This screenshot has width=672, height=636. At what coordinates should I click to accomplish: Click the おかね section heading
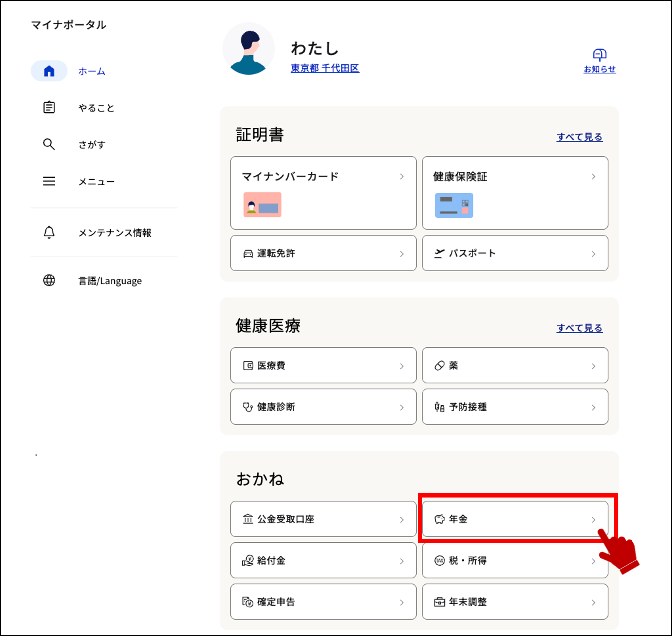[x=260, y=479]
